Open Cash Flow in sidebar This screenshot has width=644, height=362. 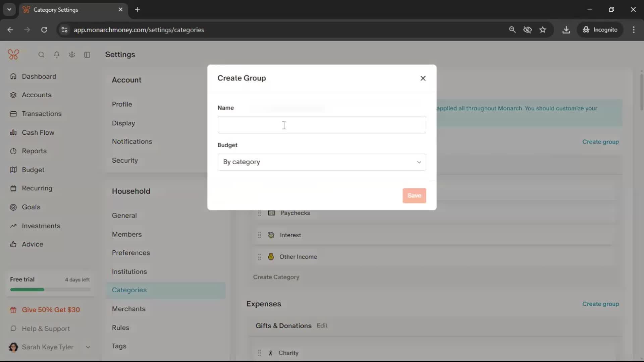pyautogui.click(x=38, y=132)
